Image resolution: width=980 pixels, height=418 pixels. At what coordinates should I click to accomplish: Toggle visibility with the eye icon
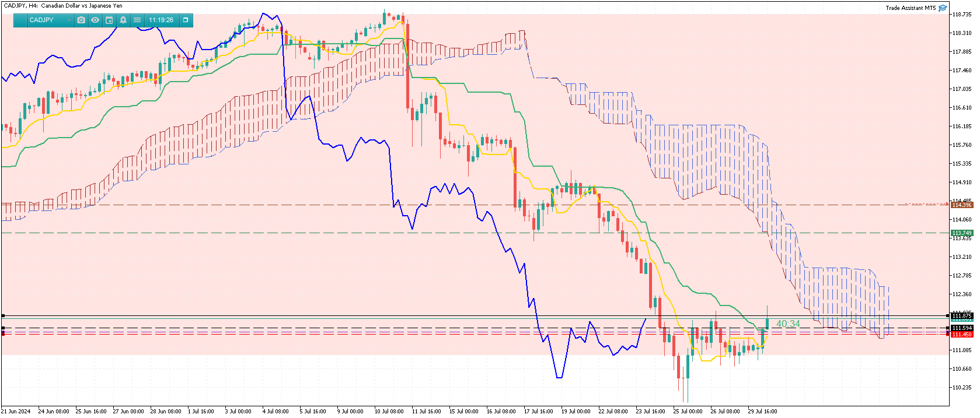tap(95, 20)
